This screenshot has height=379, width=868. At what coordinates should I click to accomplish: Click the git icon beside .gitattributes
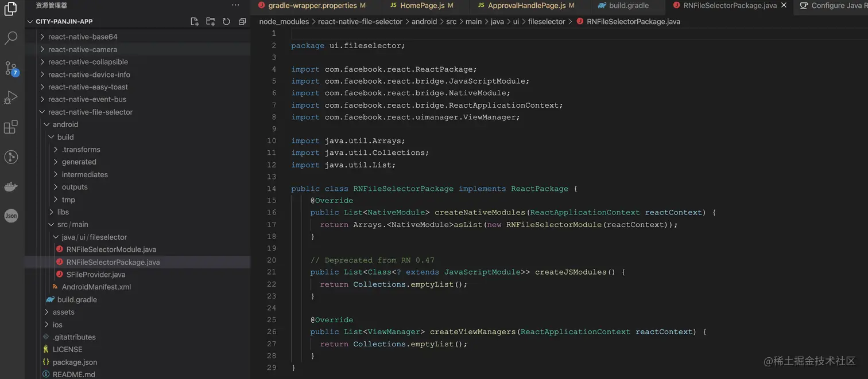point(46,337)
